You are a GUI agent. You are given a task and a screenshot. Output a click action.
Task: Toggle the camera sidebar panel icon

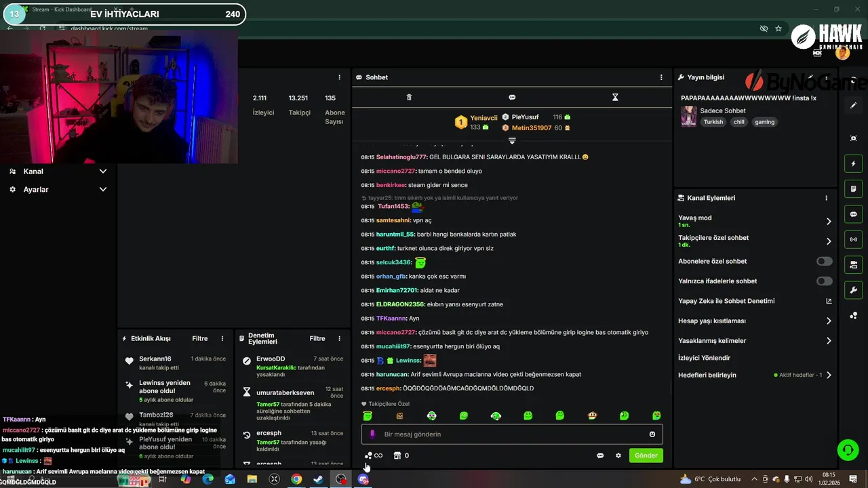click(x=853, y=264)
